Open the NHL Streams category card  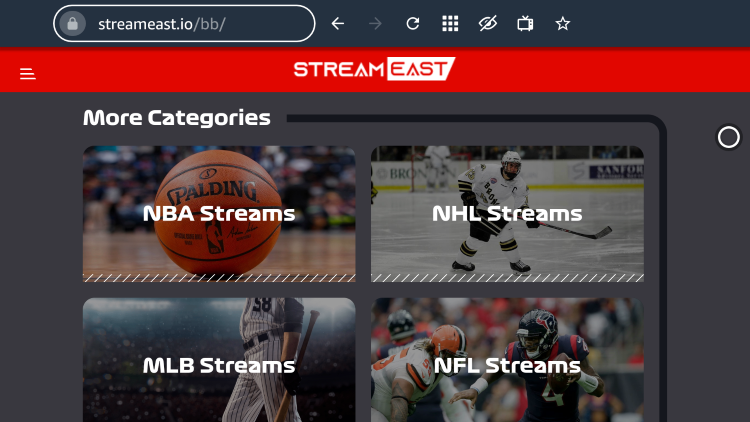(x=507, y=214)
